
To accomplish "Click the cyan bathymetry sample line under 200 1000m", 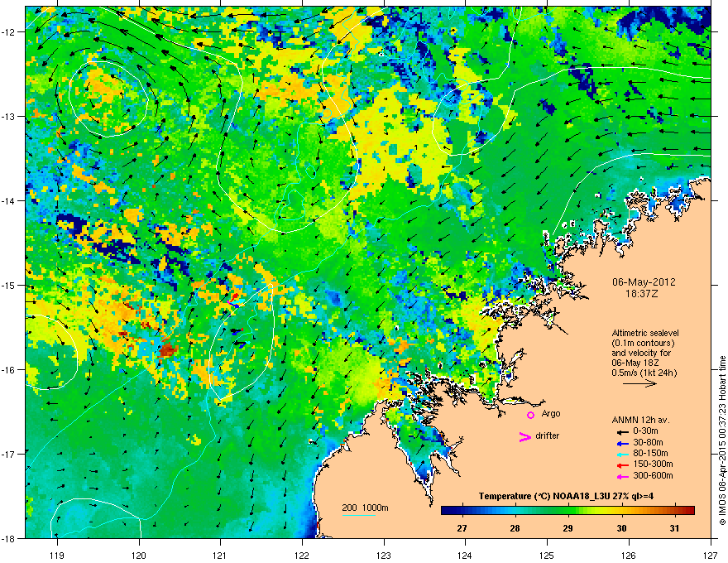I will pos(359,515).
